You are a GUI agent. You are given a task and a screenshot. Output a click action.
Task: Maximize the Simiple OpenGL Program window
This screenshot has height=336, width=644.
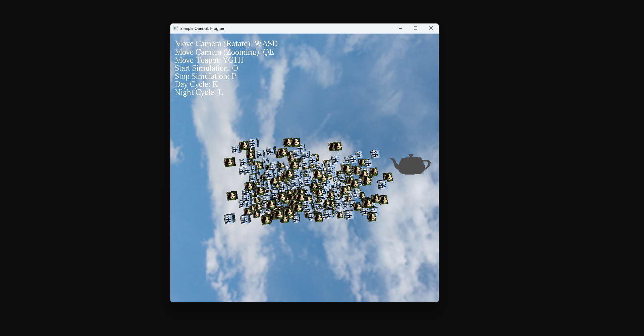416,29
